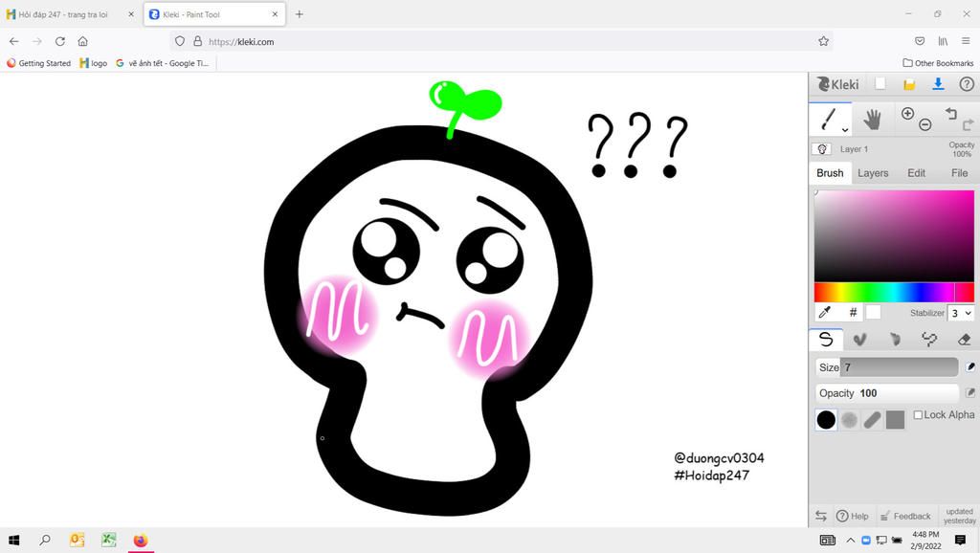Download the drawing with the save icon
Screen dimensions: 980x553
point(937,84)
